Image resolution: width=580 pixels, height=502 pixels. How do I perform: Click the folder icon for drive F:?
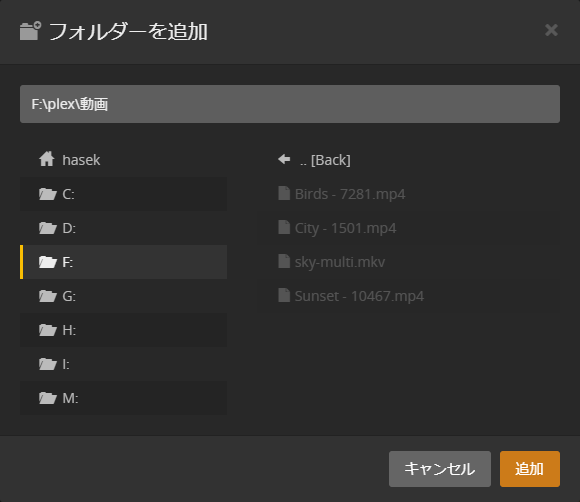(48, 262)
